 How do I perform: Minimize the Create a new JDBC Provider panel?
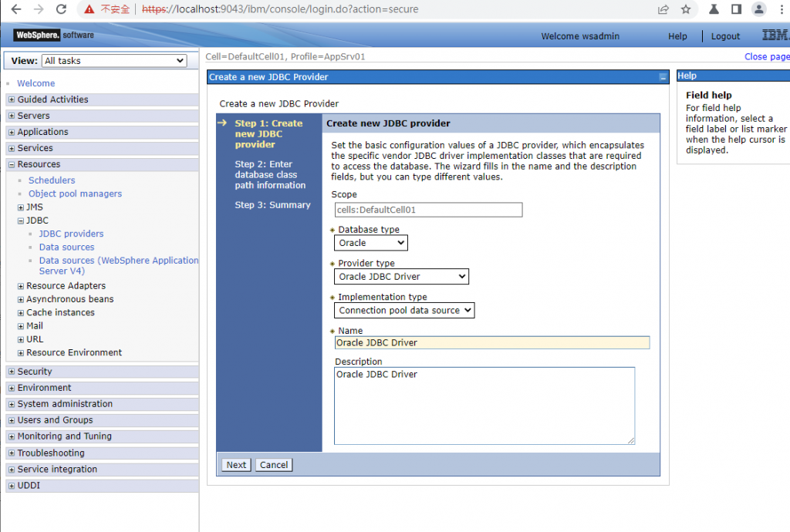pyautogui.click(x=663, y=77)
